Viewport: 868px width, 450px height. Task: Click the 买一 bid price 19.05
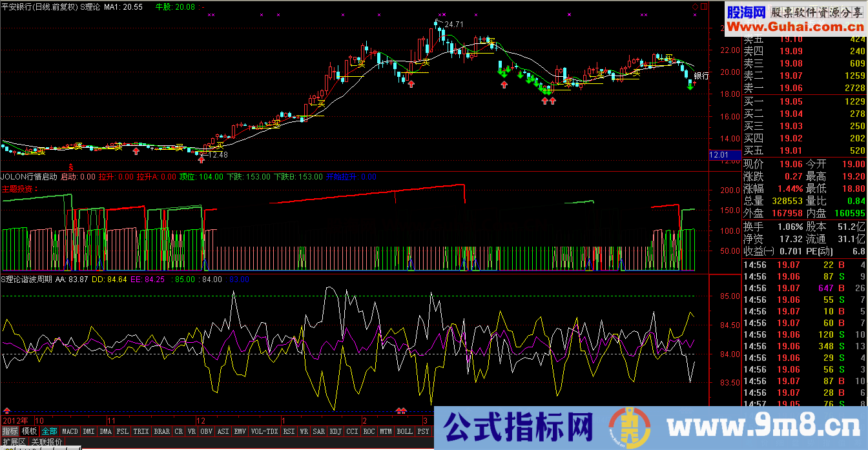click(x=790, y=101)
